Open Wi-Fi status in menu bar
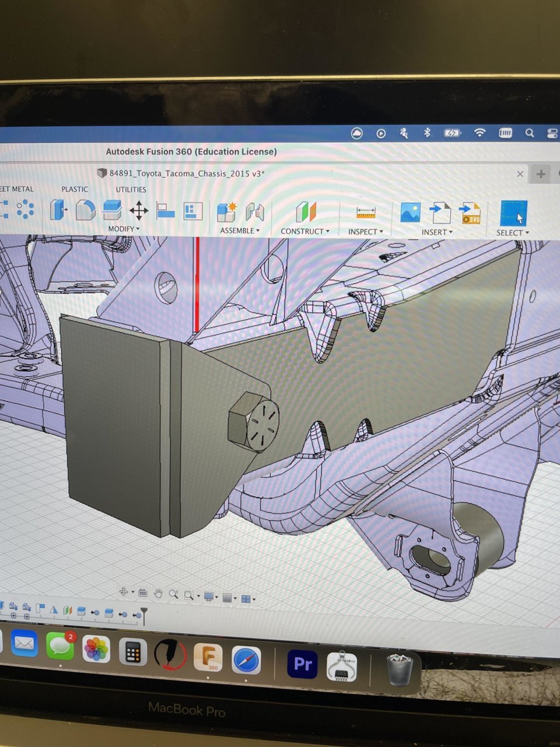Screen dimensions: 560x747 point(480,133)
